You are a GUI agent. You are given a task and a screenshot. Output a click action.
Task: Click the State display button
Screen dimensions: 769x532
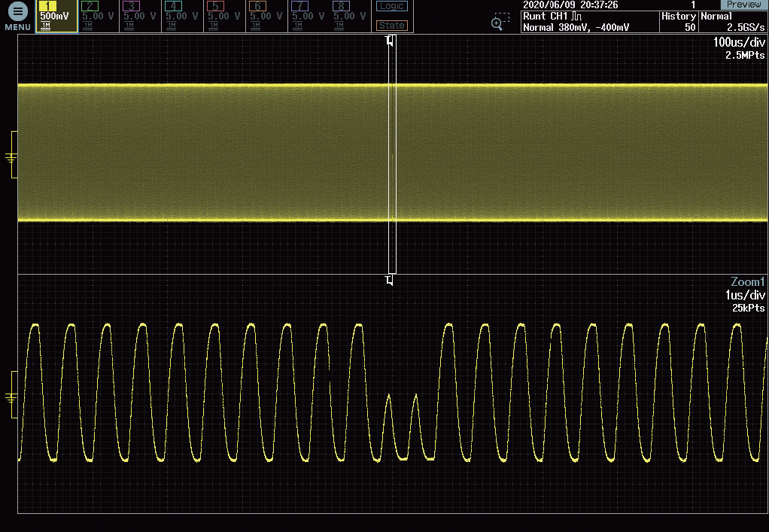pos(392,25)
